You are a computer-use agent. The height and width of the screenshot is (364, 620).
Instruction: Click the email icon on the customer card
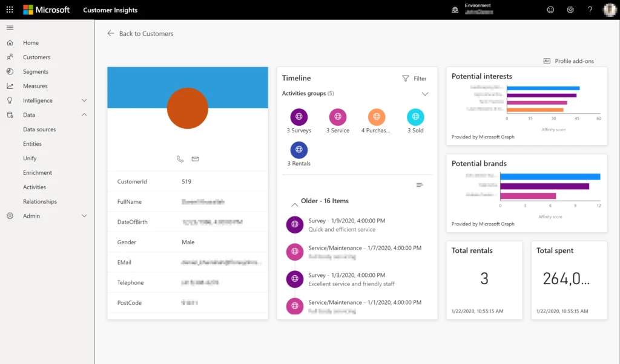[x=195, y=159]
